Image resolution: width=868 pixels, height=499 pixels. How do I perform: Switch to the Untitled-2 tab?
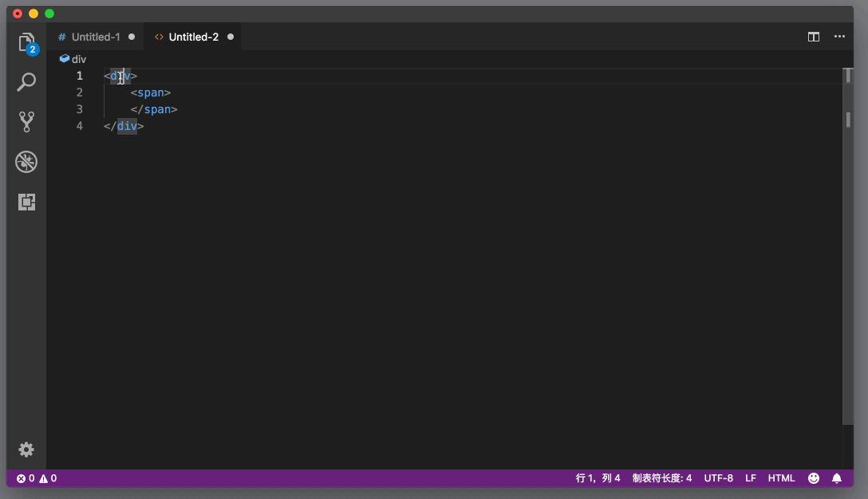(193, 37)
